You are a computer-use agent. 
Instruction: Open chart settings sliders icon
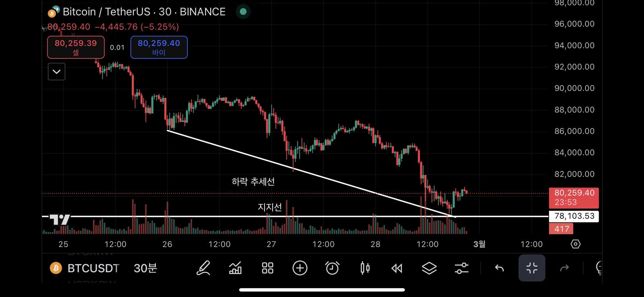[x=462, y=268]
